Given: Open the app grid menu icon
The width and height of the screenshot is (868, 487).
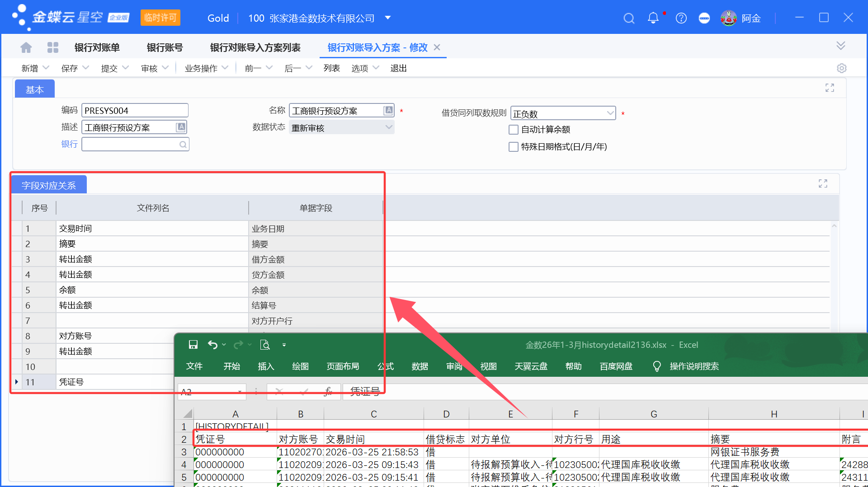Looking at the screenshot, I should 53,47.
